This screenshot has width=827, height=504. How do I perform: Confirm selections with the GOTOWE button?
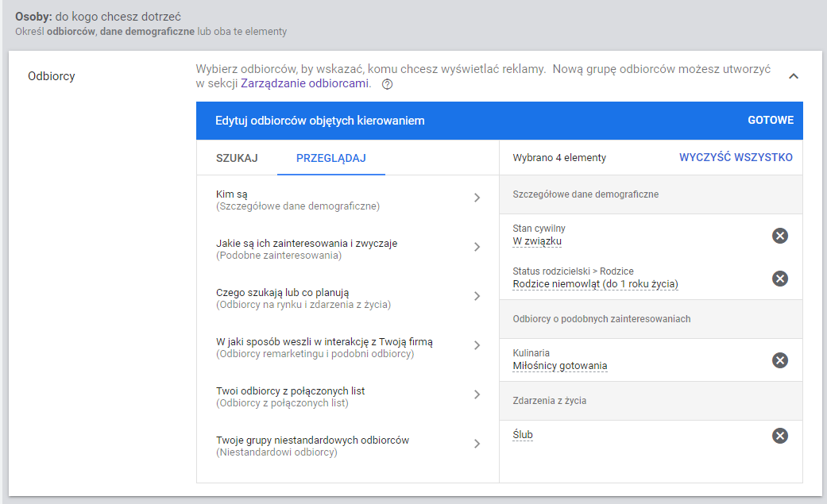click(x=768, y=121)
